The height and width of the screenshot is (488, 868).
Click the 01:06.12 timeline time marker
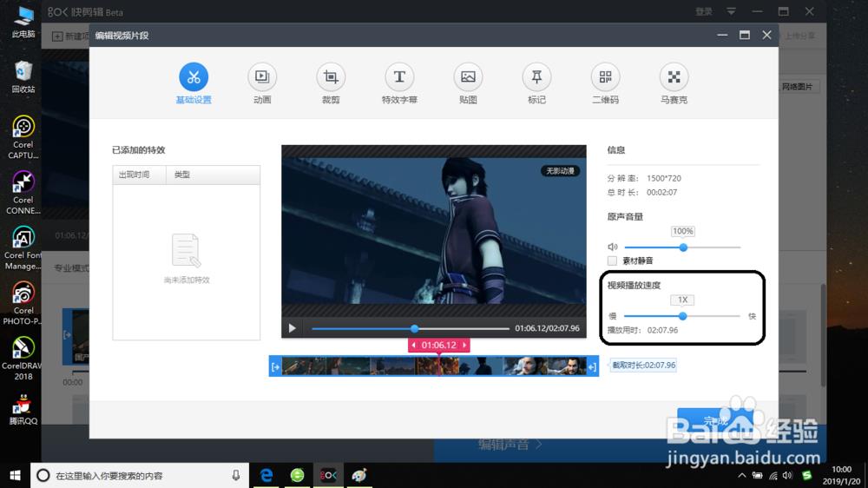click(439, 345)
